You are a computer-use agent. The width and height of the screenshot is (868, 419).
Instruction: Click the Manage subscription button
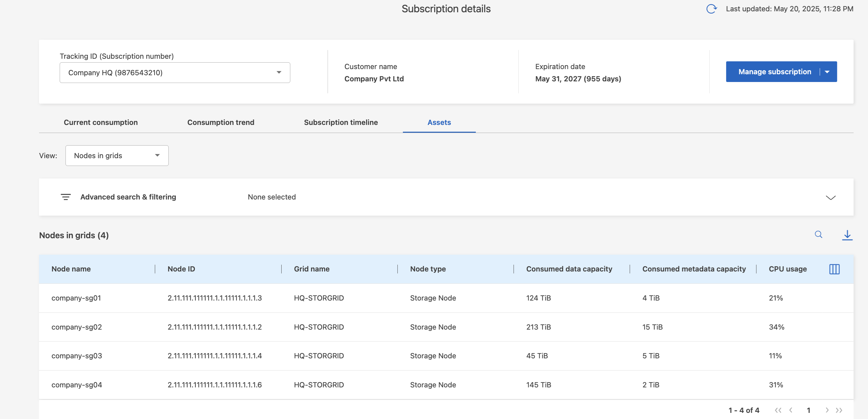tap(774, 72)
